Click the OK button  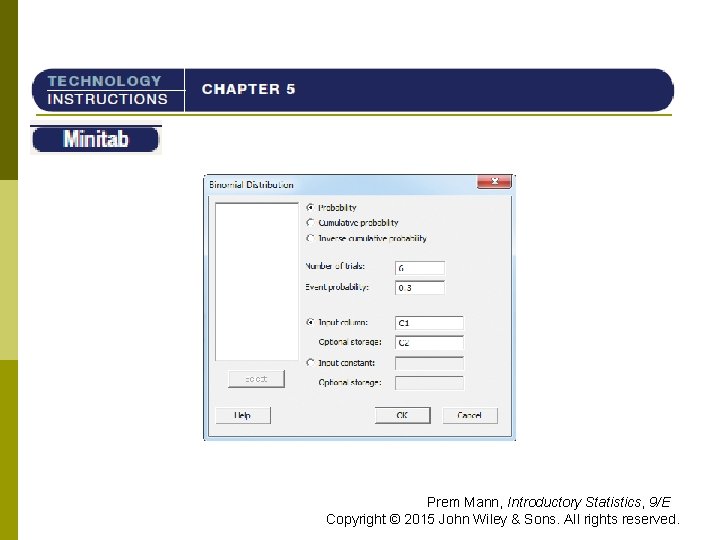pos(403,415)
